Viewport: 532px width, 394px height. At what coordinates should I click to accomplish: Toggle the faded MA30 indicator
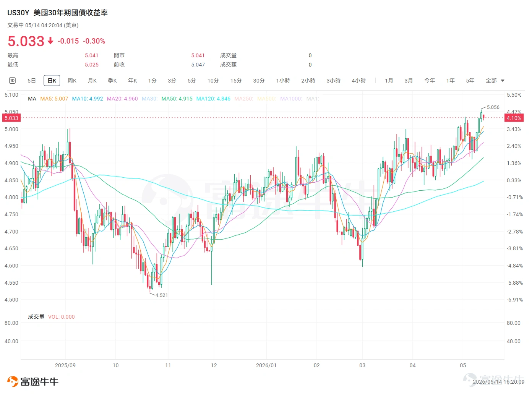(x=150, y=99)
